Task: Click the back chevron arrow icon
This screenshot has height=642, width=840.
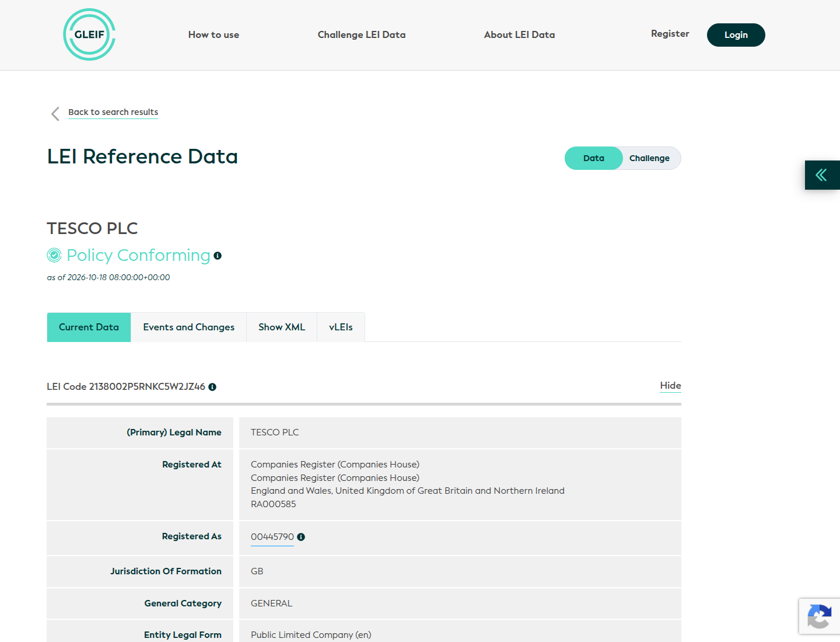Action: click(x=55, y=113)
